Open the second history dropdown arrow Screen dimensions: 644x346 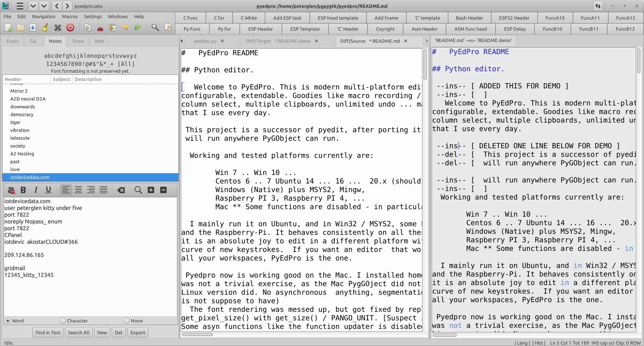44,6
